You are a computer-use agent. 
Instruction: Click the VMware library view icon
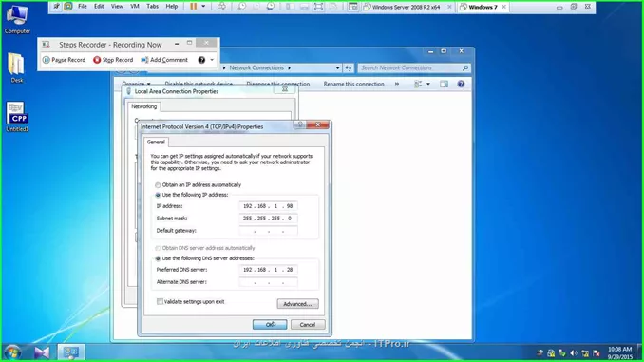290,6
